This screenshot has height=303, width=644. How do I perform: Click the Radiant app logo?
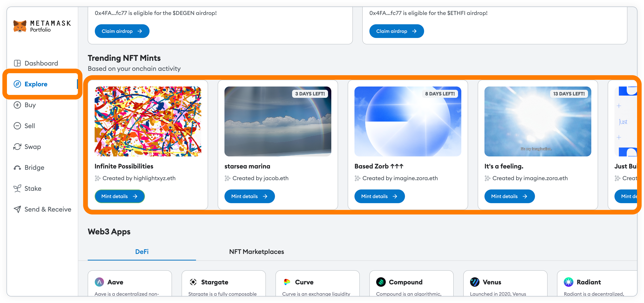[569, 282]
